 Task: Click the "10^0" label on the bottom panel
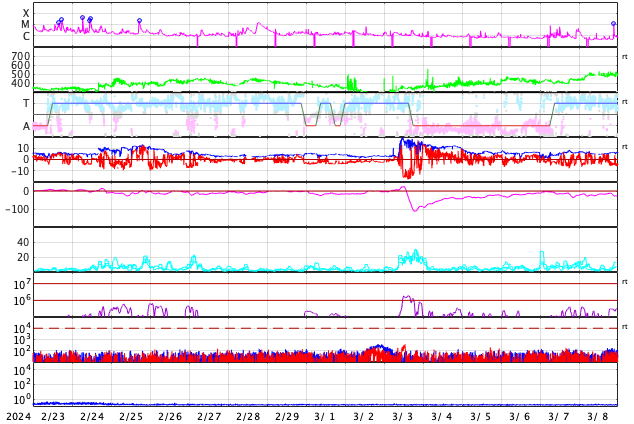point(20,400)
